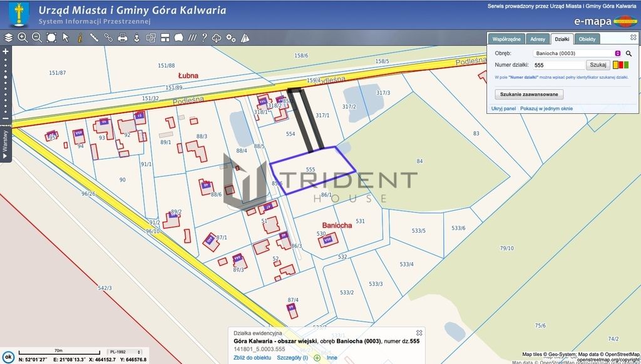Click the Łubna place name on map
The height and width of the screenshot is (364, 641).
(x=188, y=76)
